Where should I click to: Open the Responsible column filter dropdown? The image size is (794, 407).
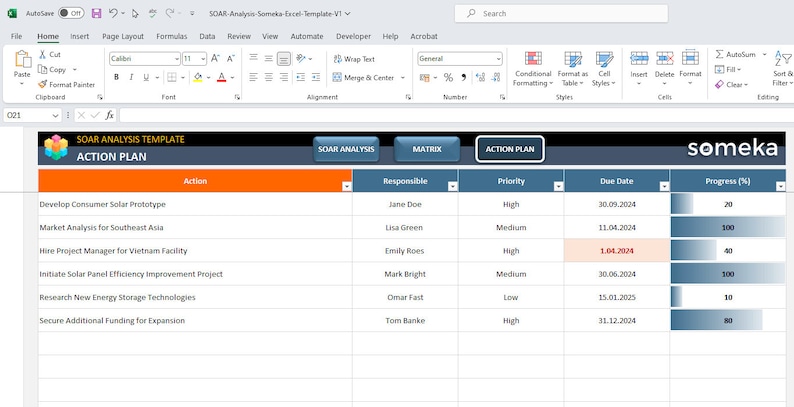point(452,187)
